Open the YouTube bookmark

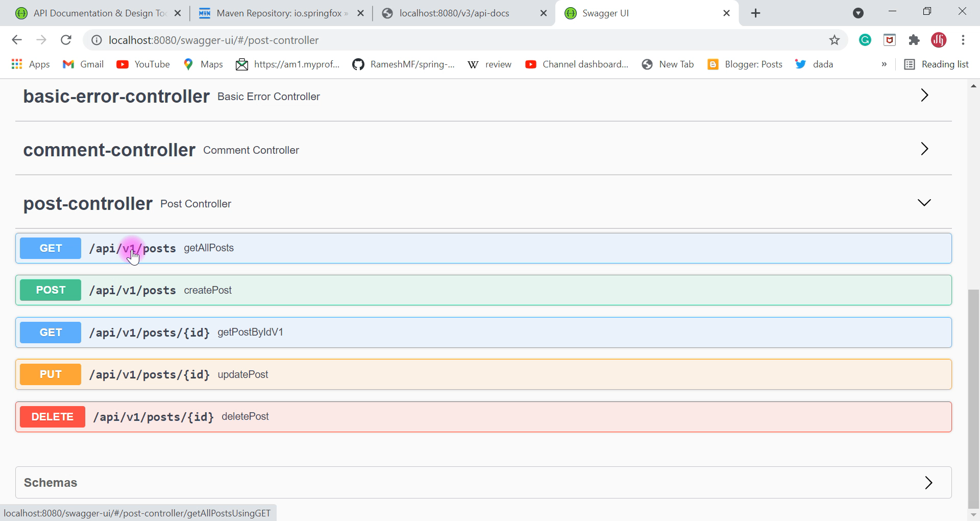(x=143, y=64)
